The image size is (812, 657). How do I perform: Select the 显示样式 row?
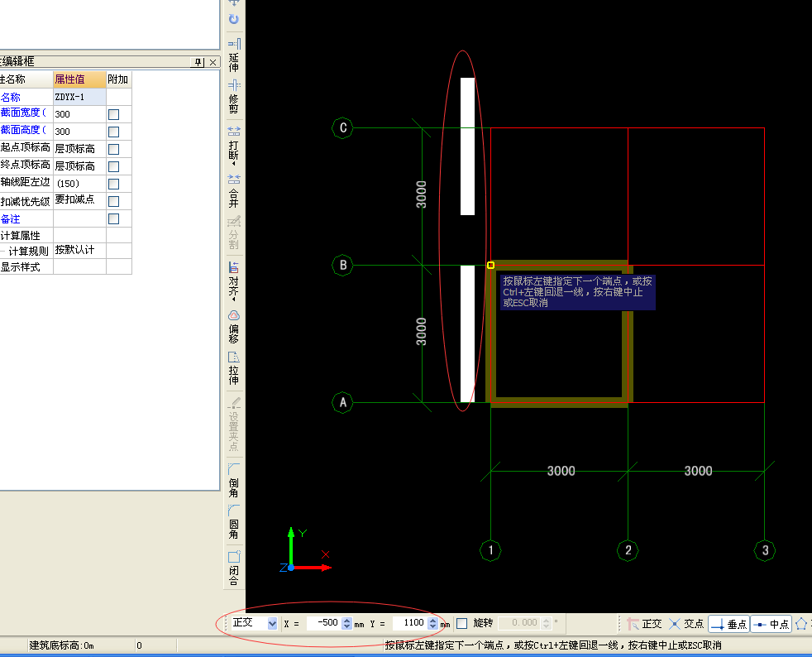pyautogui.click(x=66, y=266)
